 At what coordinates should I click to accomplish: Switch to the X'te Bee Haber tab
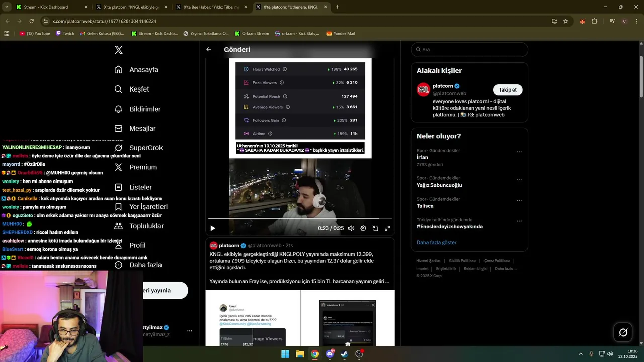tap(210, 7)
